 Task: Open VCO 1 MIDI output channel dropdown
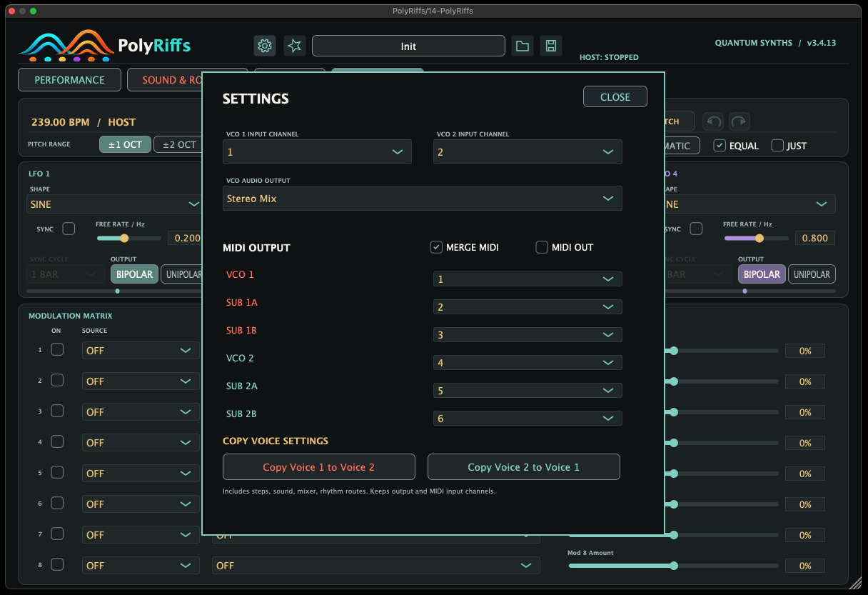(x=528, y=279)
